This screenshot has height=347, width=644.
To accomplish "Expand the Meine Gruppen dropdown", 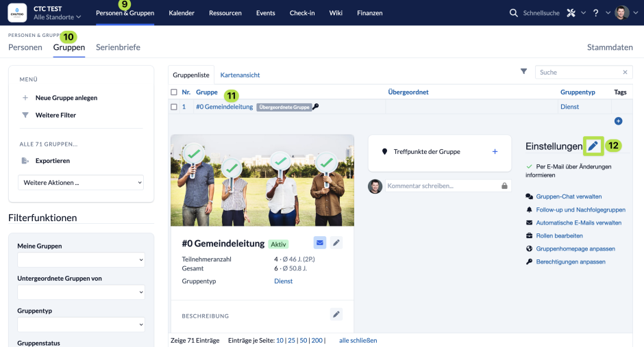I will pyautogui.click(x=81, y=259).
